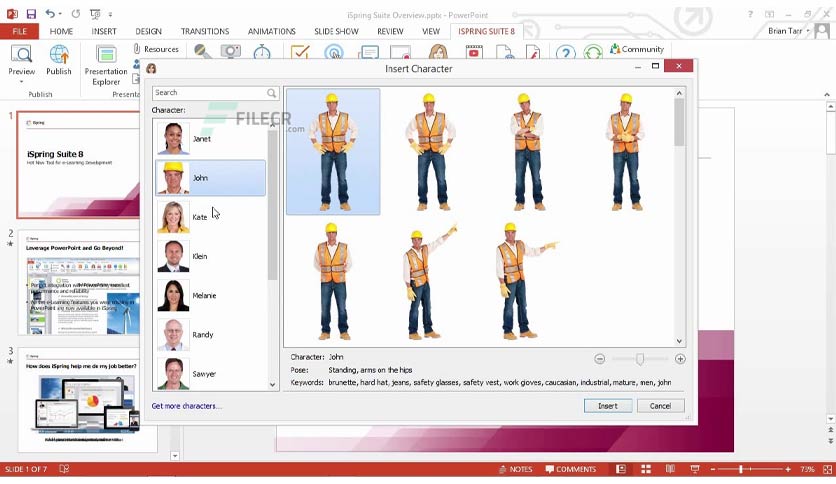Open the SLIDE SHOW tab
The image size is (836, 484).
pyautogui.click(x=336, y=31)
